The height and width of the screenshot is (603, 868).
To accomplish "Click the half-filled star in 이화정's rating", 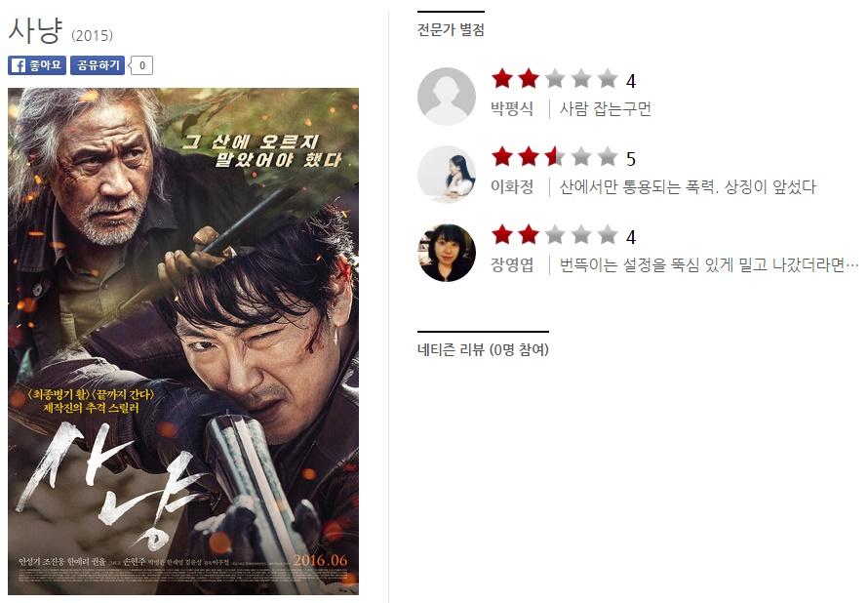I will click(x=554, y=157).
